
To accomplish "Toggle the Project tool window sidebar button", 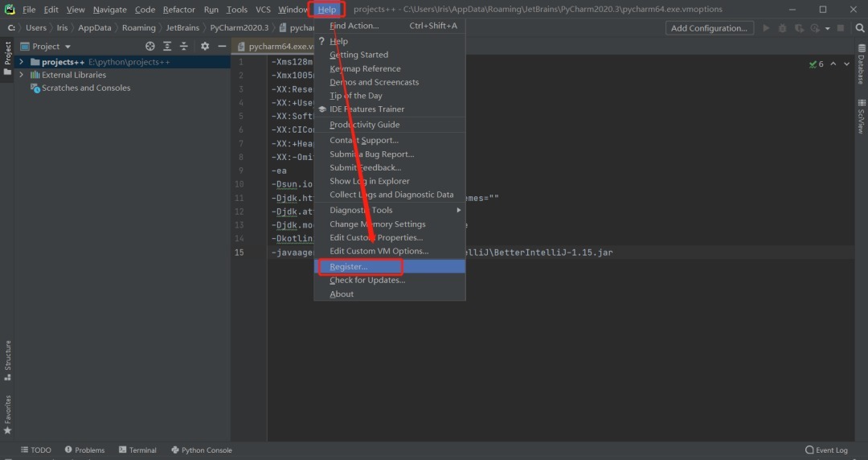I will 7,58.
